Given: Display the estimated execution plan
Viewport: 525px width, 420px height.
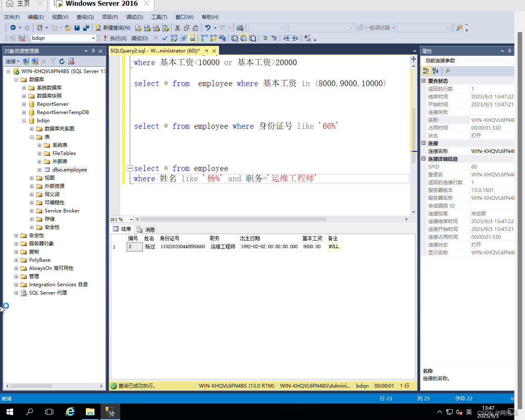Looking at the screenshot, I should click(174, 38).
